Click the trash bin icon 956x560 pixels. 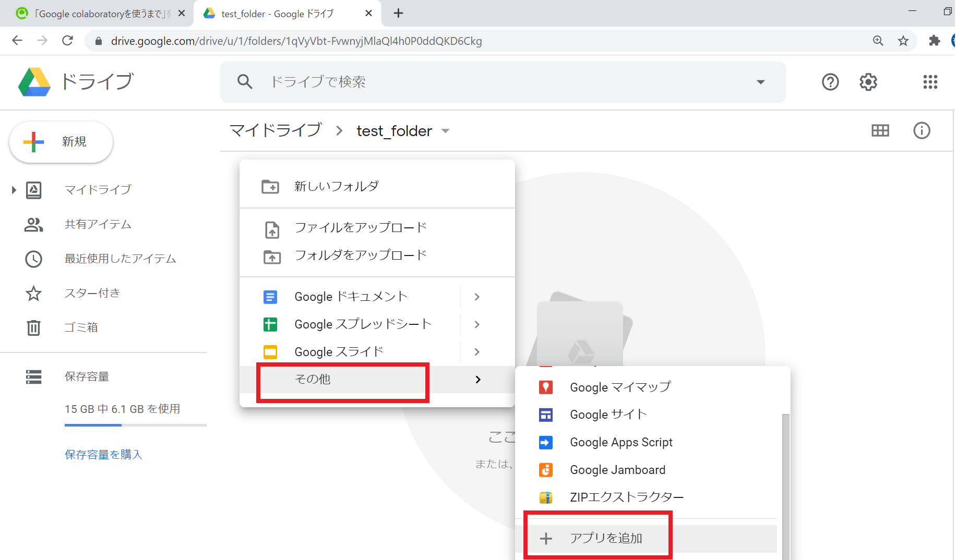pyautogui.click(x=34, y=327)
